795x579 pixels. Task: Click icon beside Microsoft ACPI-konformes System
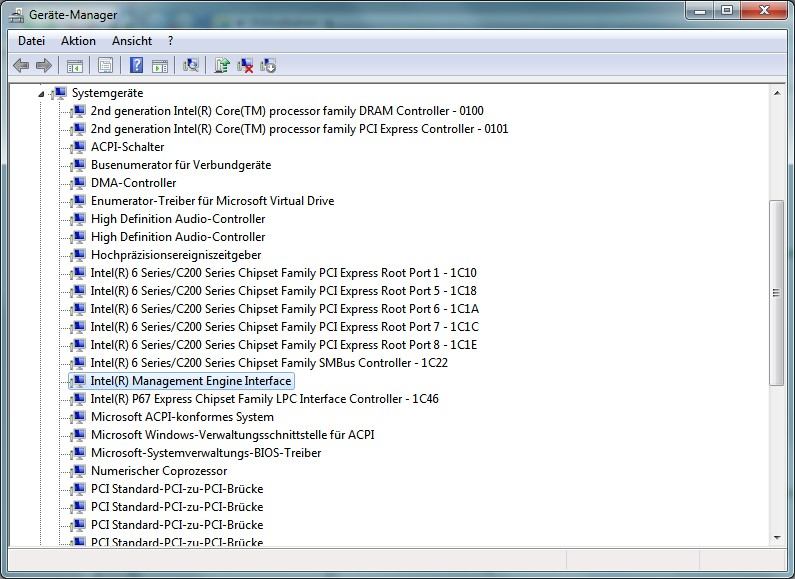(x=79, y=417)
